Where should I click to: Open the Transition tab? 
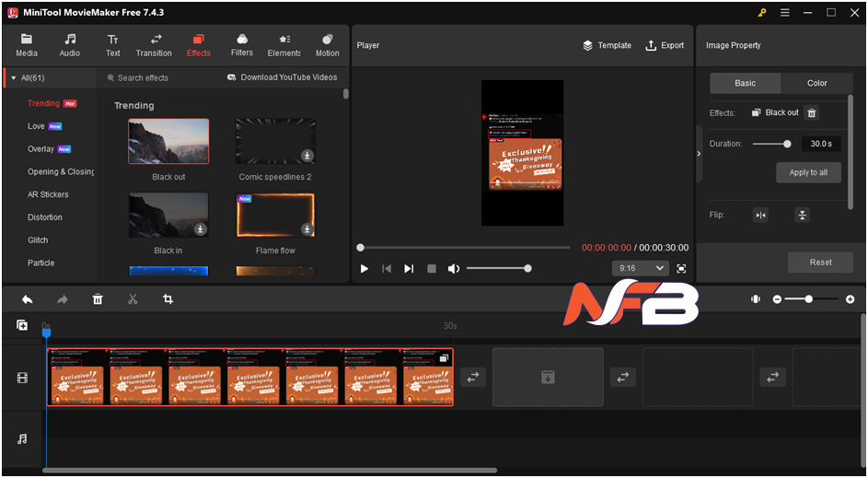click(154, 45)
